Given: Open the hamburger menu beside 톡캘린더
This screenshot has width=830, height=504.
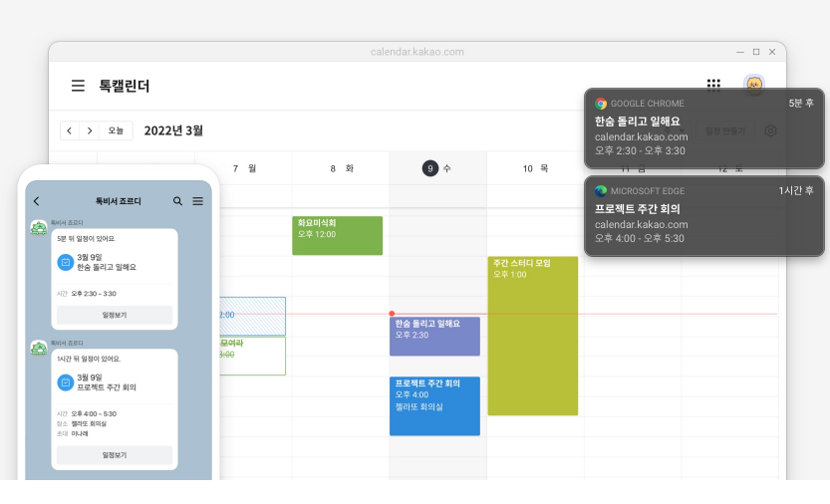Looking at the screenshot, I should (x=78, y=86).
